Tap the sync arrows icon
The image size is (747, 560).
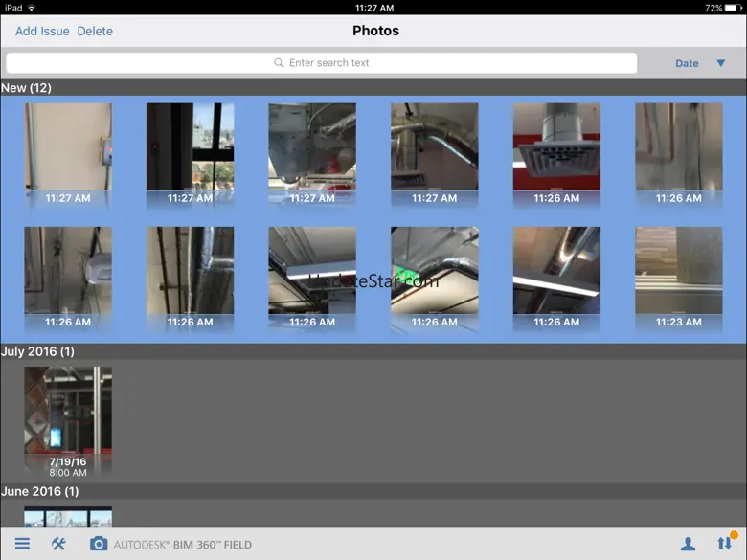pyautogui.click(x=724, y=543)
